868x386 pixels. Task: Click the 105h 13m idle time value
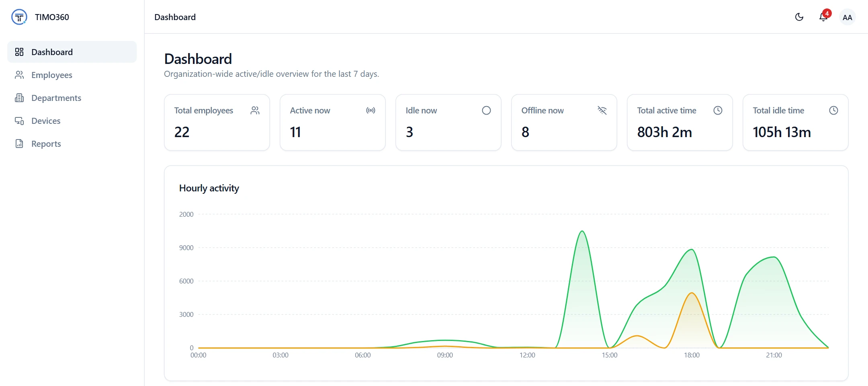pyautogui.click(x=782, y=132)
